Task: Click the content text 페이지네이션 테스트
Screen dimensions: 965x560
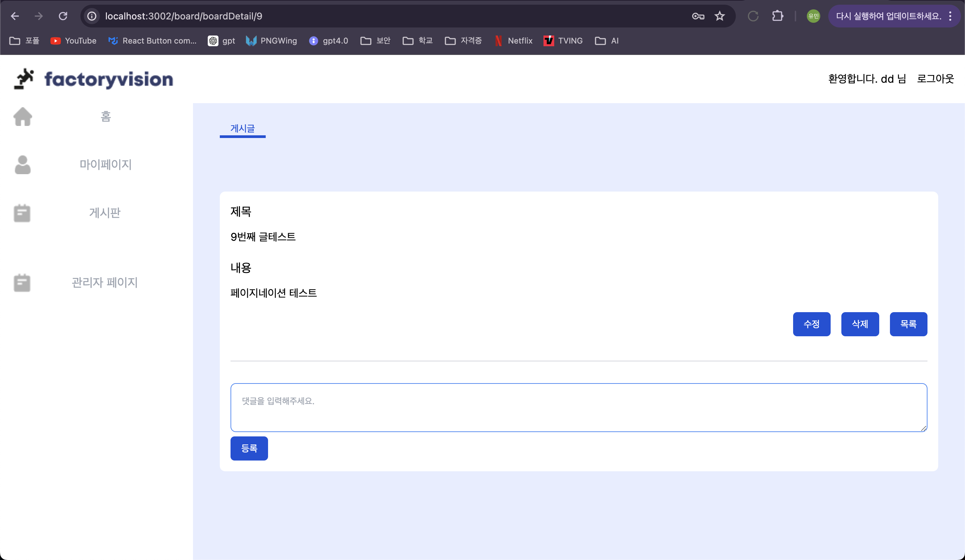Action: pyautogui.click(x=273, y=293)
